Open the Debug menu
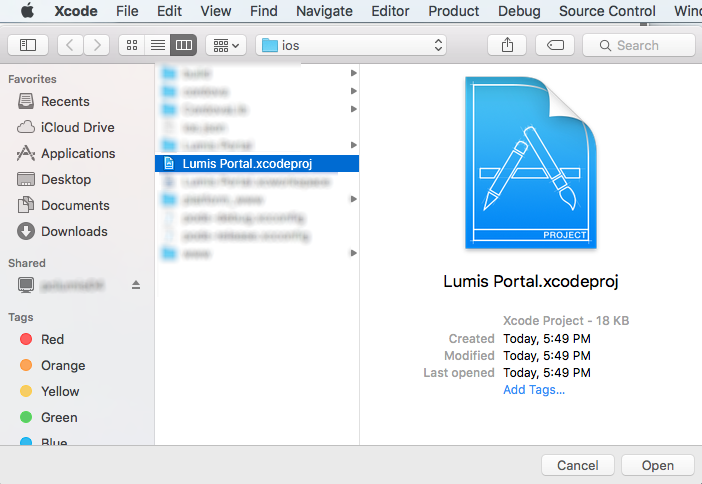Screen dimensions: 702x484 [519, 11]
